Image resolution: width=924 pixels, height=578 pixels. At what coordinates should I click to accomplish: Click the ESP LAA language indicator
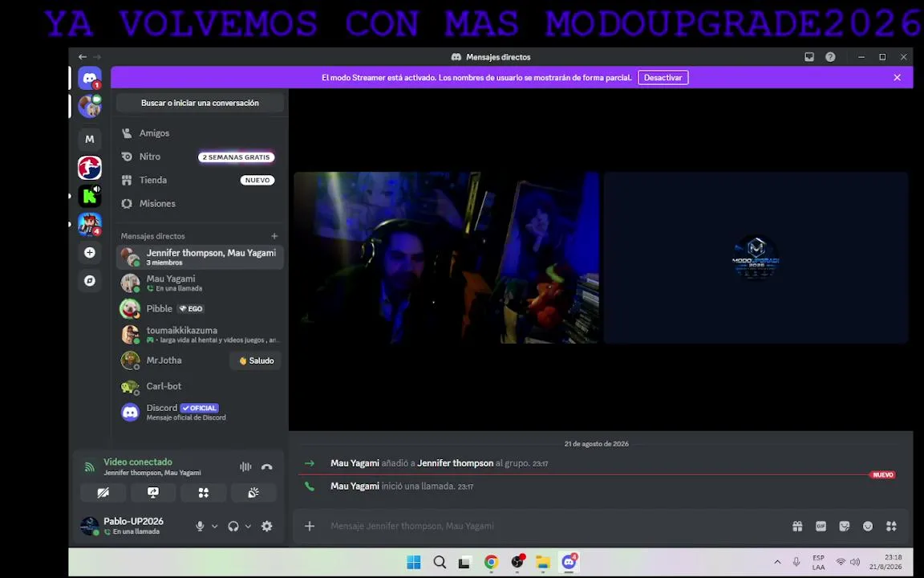[x=818, y=562]
